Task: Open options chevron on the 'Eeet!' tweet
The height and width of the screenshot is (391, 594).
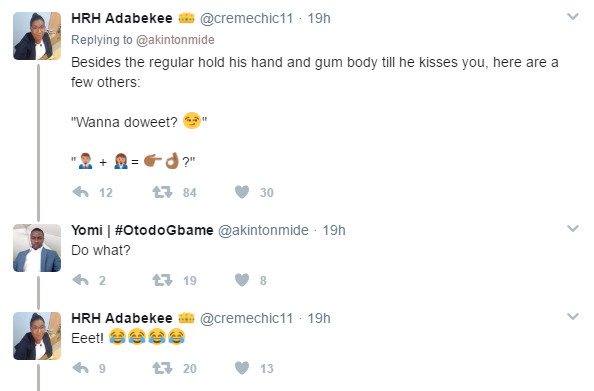Action: coord(572,316)
